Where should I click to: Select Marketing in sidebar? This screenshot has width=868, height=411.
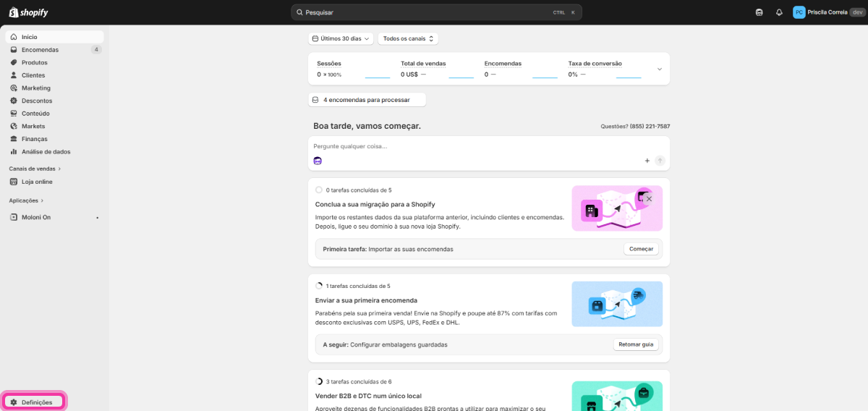[54, 88]
